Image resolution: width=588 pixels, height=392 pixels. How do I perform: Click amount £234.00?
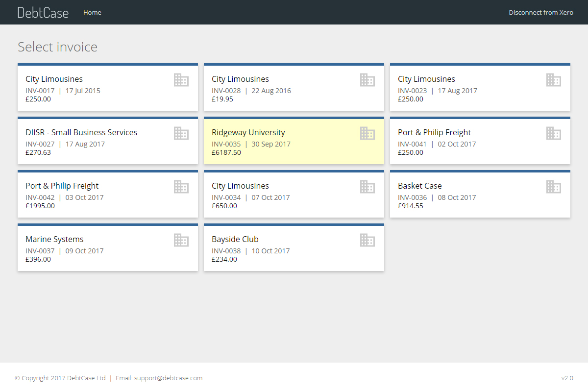[224, 259]
